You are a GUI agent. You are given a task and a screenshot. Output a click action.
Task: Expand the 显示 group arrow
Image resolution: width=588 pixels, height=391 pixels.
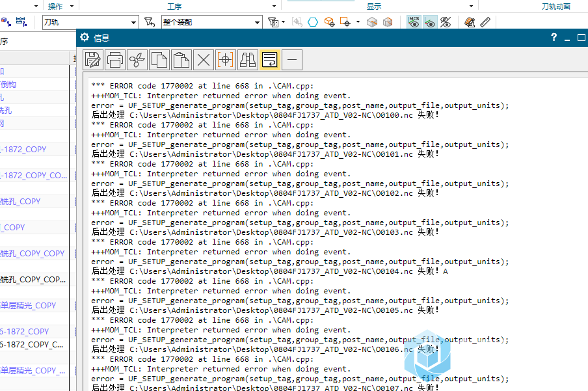(x=472, y=6)
